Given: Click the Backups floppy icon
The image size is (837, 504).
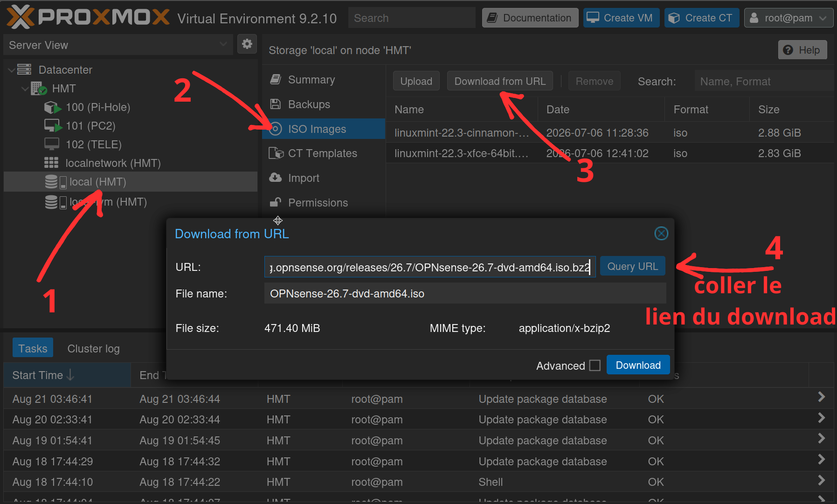Looking at the screenshot, I should click(276, 104).
